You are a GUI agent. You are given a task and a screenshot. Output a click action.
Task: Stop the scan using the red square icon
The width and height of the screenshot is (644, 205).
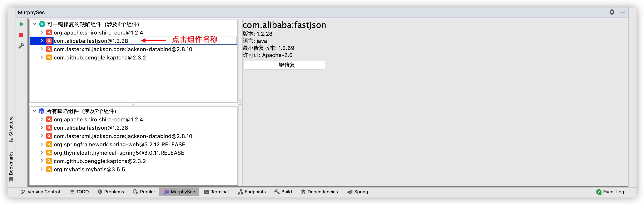pyautogui.click(x=21, y=35)
